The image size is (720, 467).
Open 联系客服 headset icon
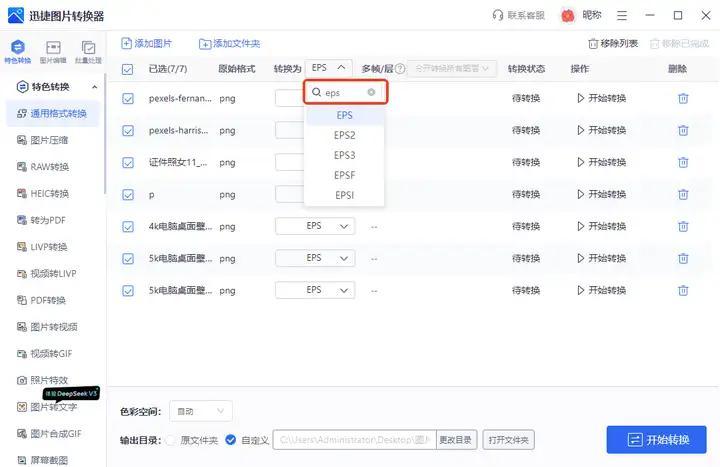point(498,15)
